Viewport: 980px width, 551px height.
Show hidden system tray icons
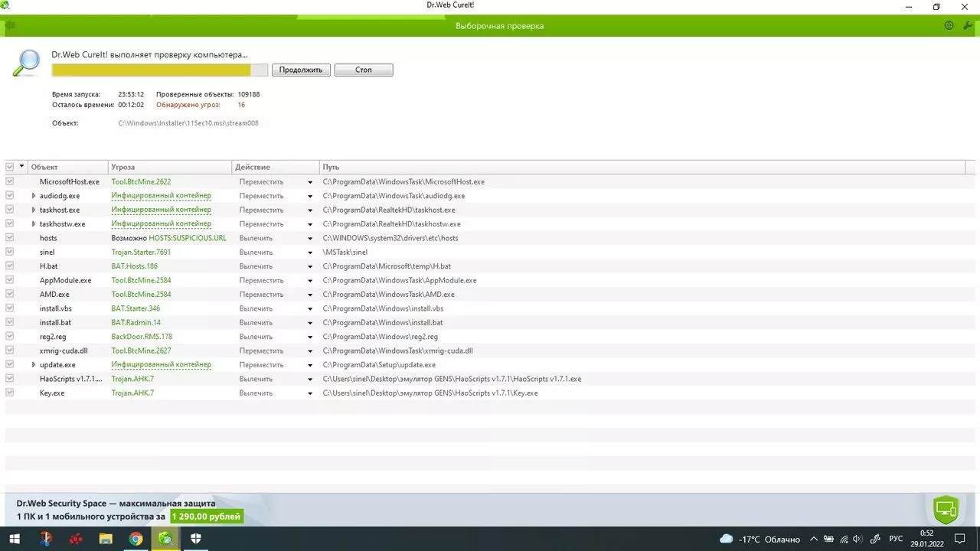[x=814, y=539]
